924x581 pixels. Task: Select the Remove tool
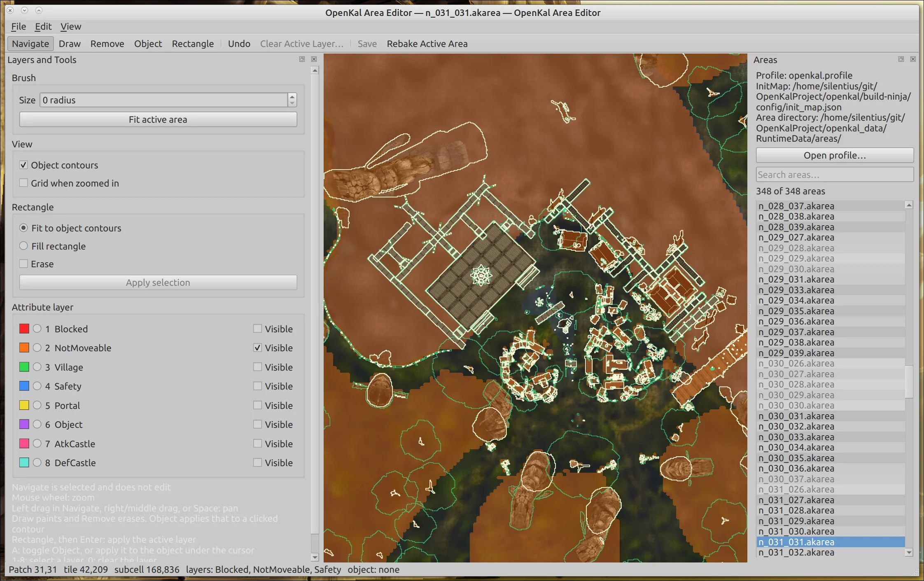(x=107, y=44)
